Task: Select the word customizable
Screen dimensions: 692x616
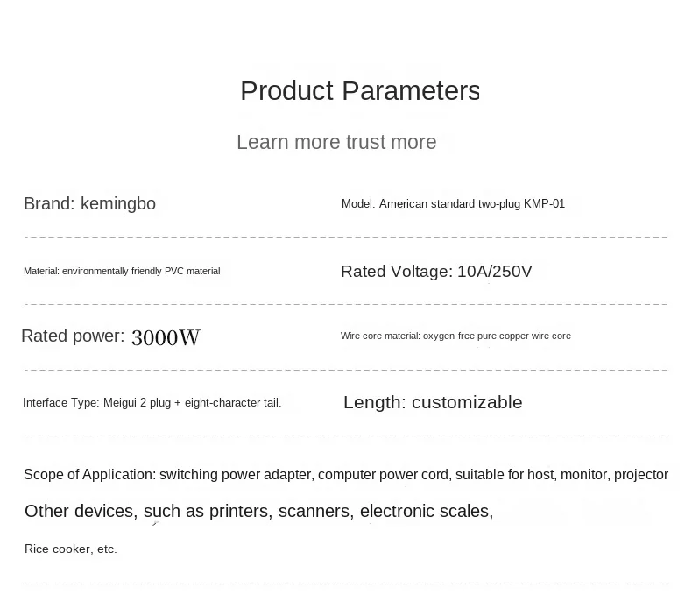Action: (x=467, y=403)
